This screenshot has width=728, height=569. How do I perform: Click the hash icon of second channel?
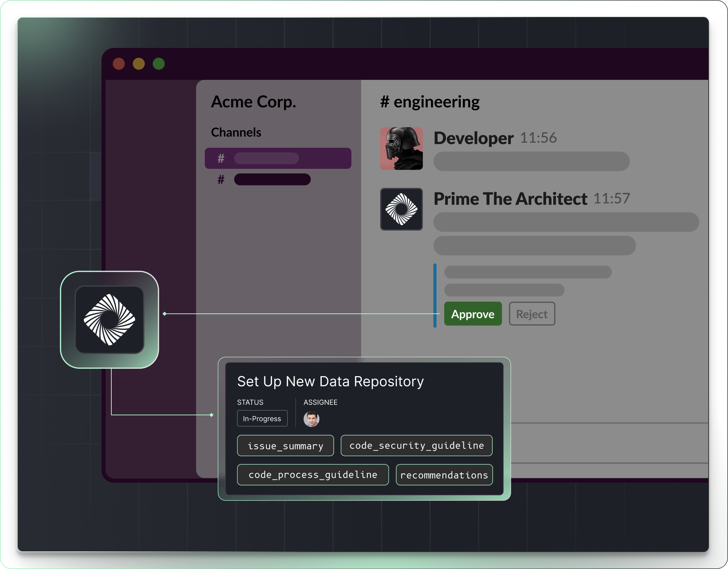221,180
